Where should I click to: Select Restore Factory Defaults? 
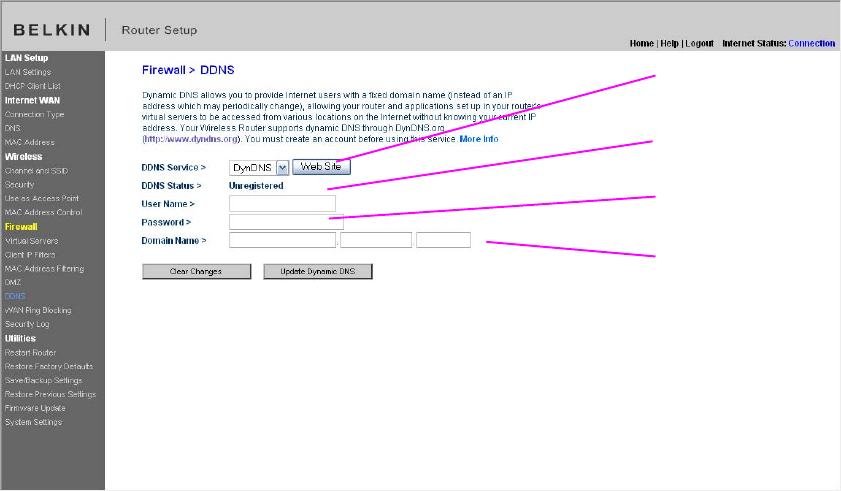tap(49, 367)
